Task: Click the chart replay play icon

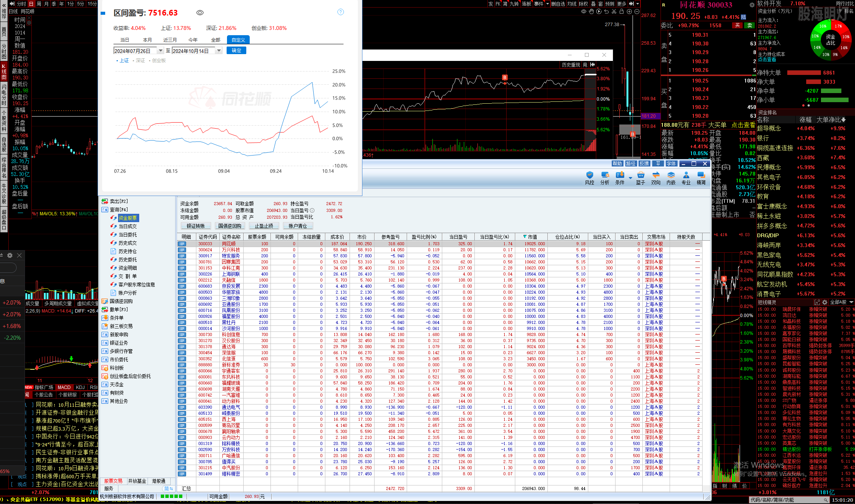Action: tap(599, 11)
